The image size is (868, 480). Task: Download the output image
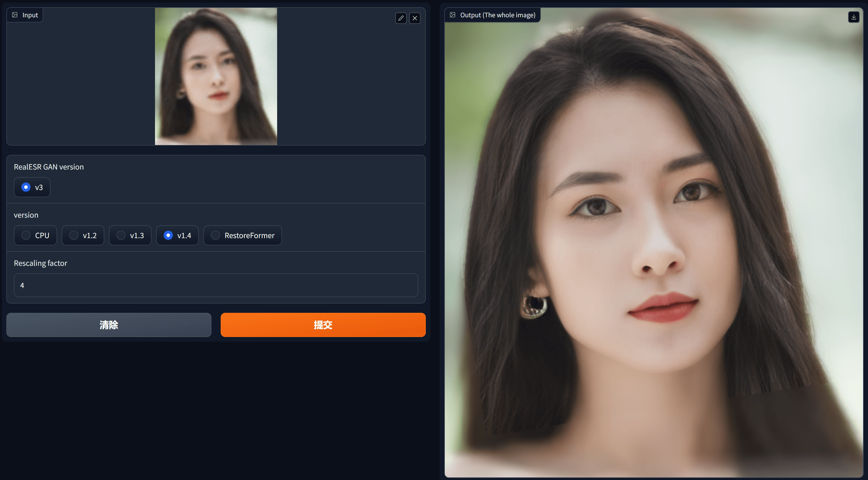(x=854, y=17)
